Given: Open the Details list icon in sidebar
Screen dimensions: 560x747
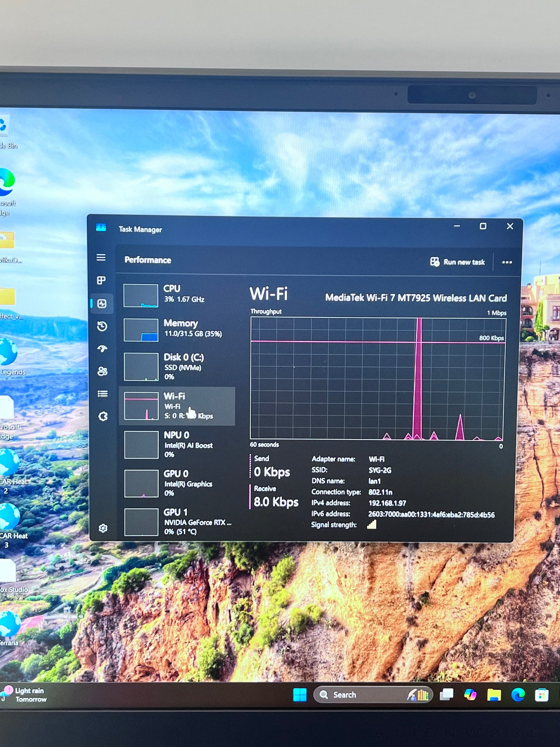Looking at the screenshot, I should tap(103, 394).
